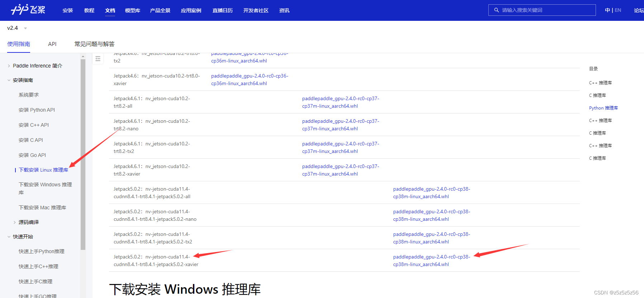
Task: Open 下载安装 Windows 推理库 in sidebar
Action: point(46,188)
